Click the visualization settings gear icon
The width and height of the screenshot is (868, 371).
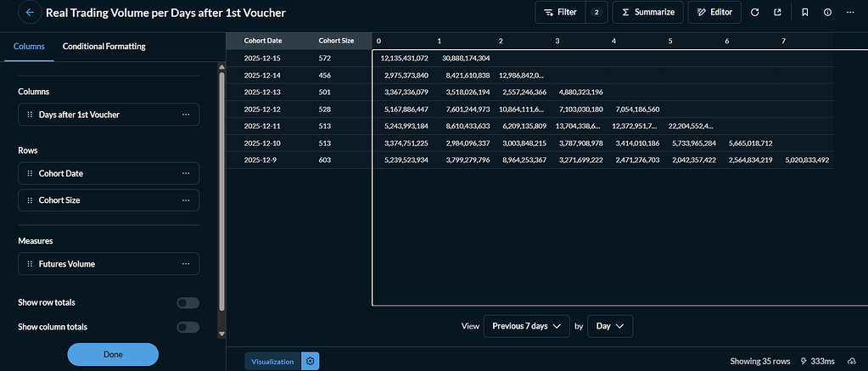coord(310,362)
